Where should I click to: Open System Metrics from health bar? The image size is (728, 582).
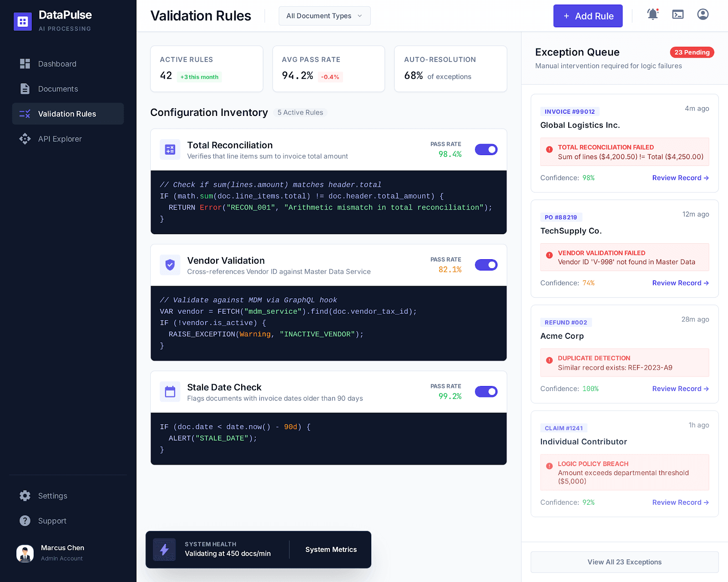click(x=331, y=550)
